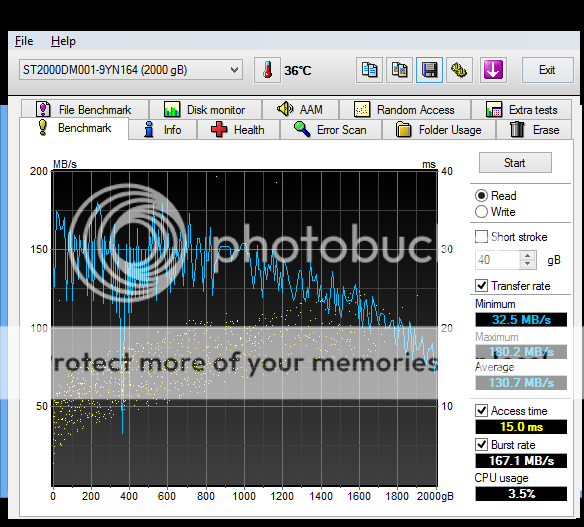The image size is (584, 527).
Task: Enable the Short stroke checkbox
Action: coord(481,236)
